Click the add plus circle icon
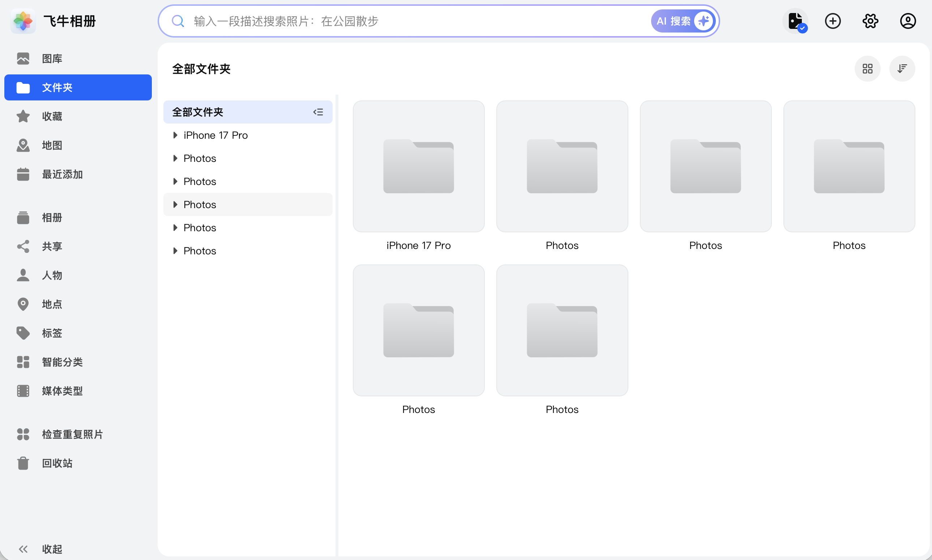The image size is (932, 560). pos(832,21)
